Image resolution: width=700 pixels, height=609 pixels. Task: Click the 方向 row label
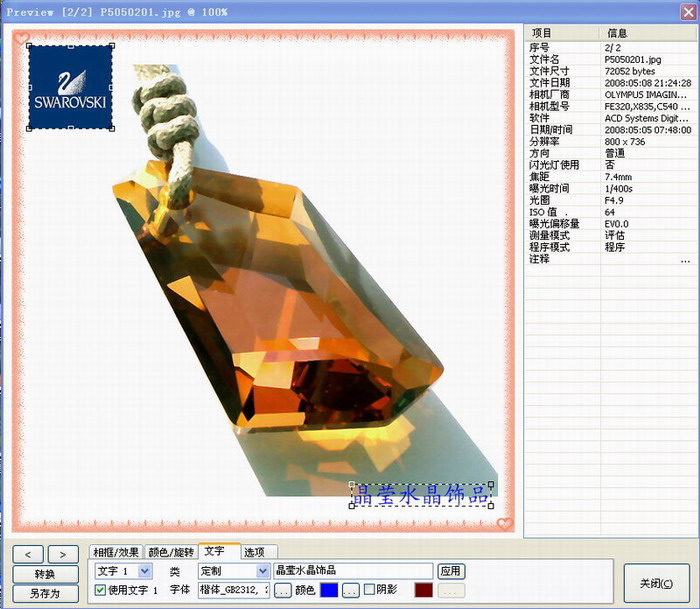(x=539, y=153)
